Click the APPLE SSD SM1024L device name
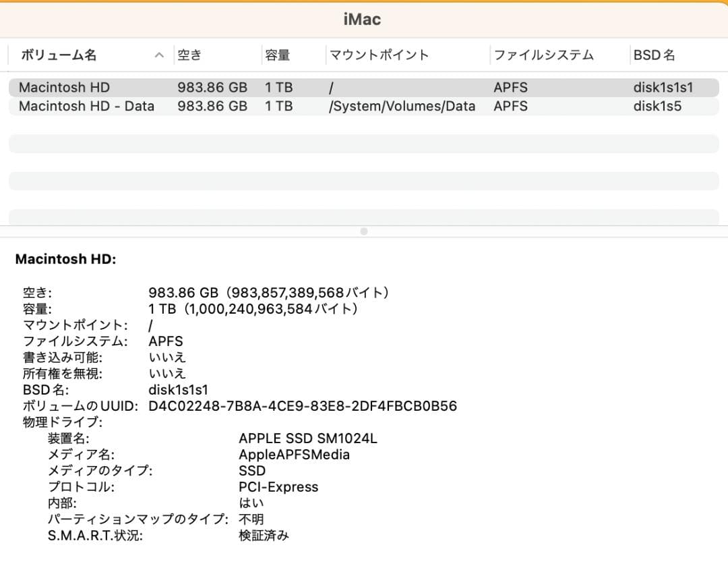 click(x=308, y=438)
